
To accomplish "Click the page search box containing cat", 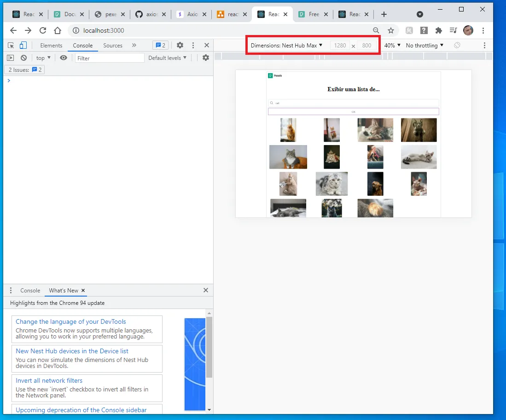I will 353,103.
